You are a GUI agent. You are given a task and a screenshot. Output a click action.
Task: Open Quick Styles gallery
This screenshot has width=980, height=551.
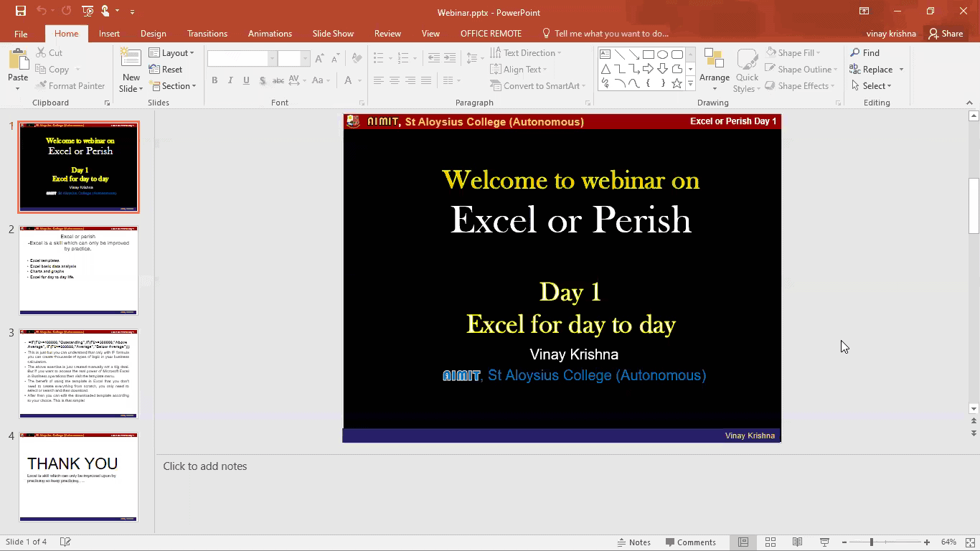(747, 70)
